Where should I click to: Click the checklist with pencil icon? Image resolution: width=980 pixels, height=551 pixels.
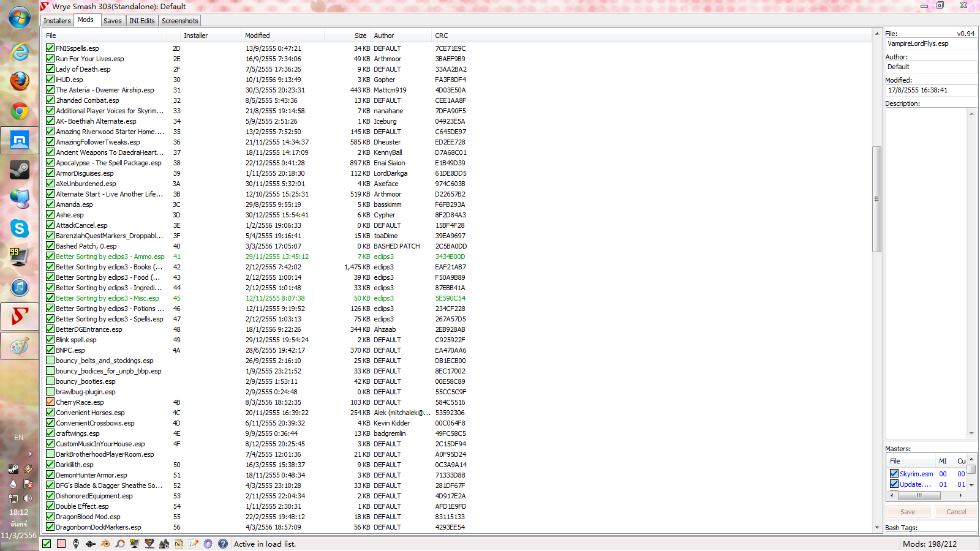[194, 544]
